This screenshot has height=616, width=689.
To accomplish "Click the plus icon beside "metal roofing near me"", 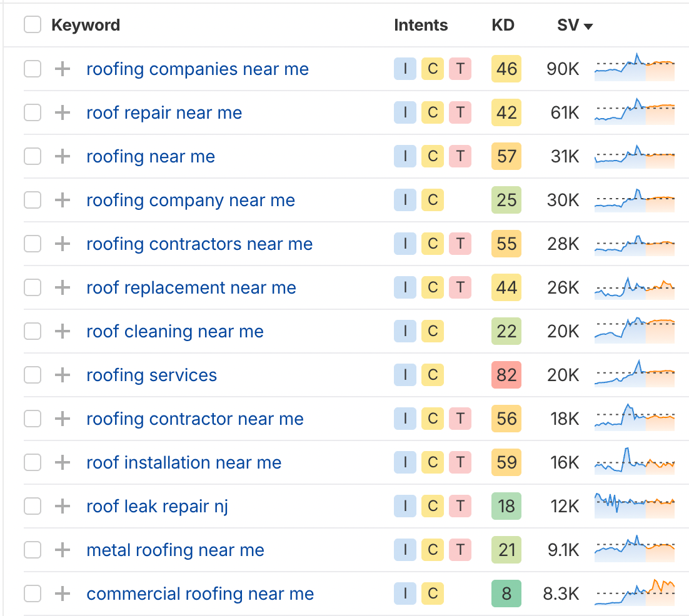I will [x=61, y=550].
